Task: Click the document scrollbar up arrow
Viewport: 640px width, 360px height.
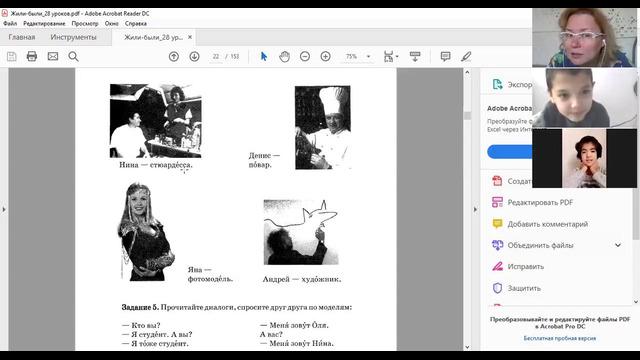Action: tap(467, 72)
